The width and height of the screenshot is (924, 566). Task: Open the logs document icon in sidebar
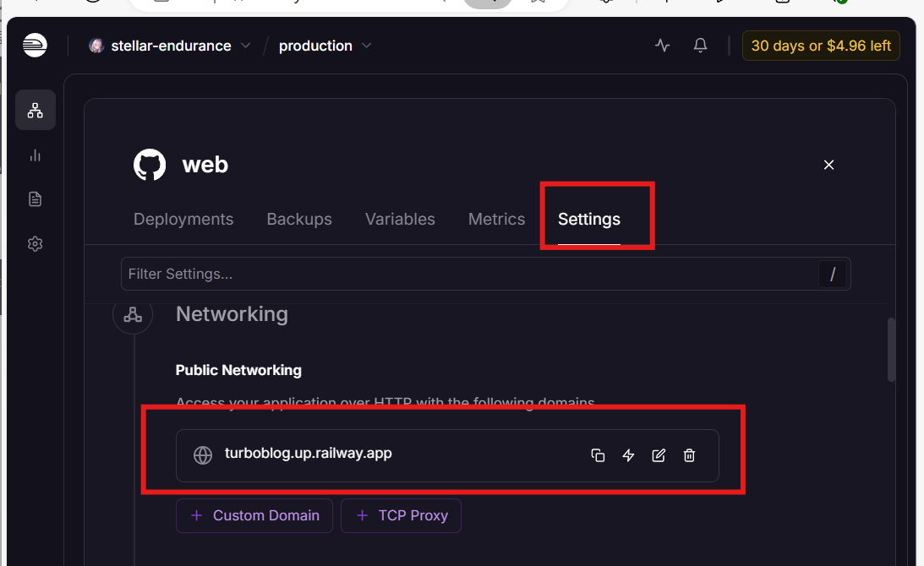tap(36, 199)
